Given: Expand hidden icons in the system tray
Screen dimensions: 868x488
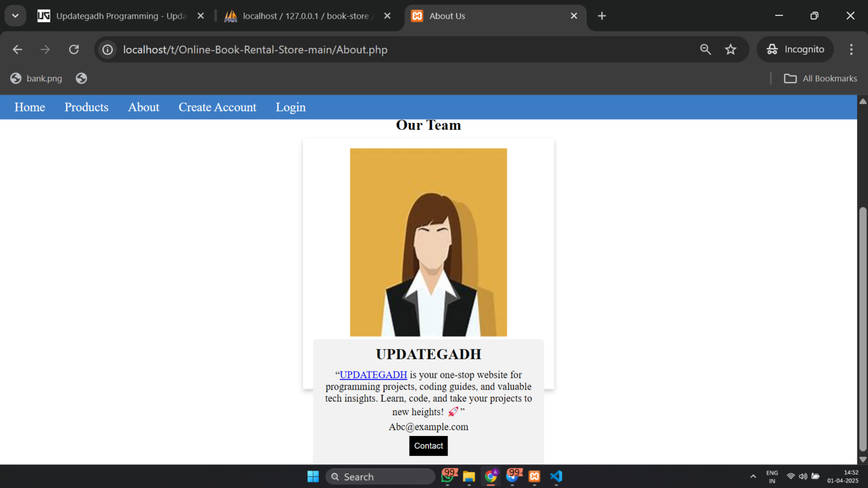Looking at the screenshot, I should (x=754, y=477).
